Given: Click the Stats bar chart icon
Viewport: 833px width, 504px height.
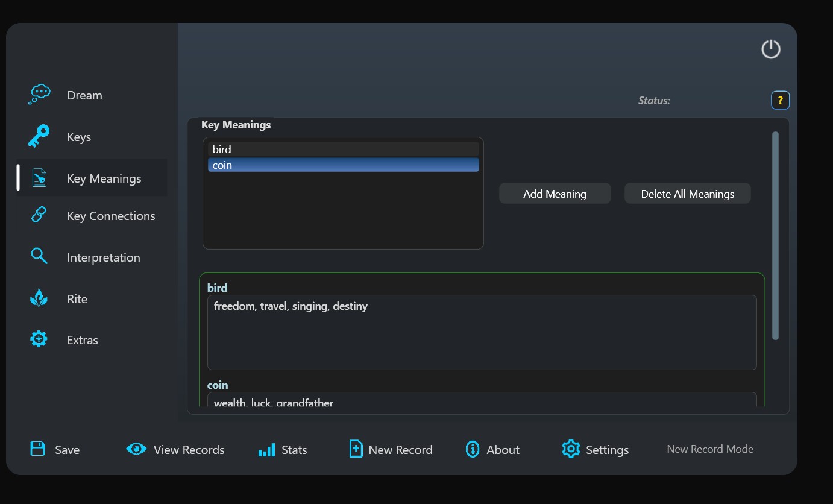Looking at the screenshot, I should 266,450.
